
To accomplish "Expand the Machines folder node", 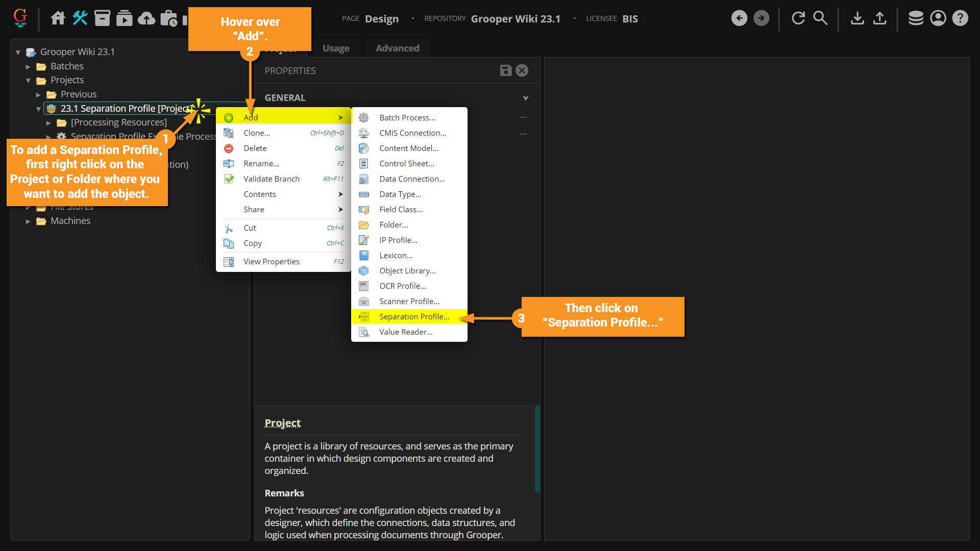I will tap(29, 221).
